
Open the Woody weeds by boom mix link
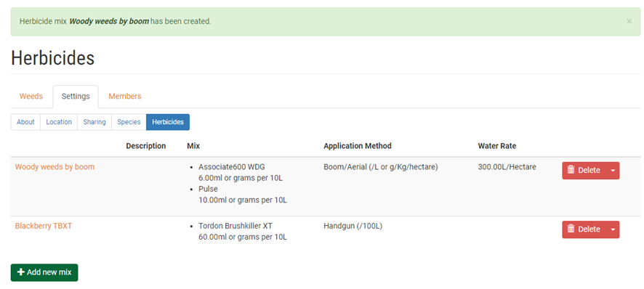tap(55, 167)
